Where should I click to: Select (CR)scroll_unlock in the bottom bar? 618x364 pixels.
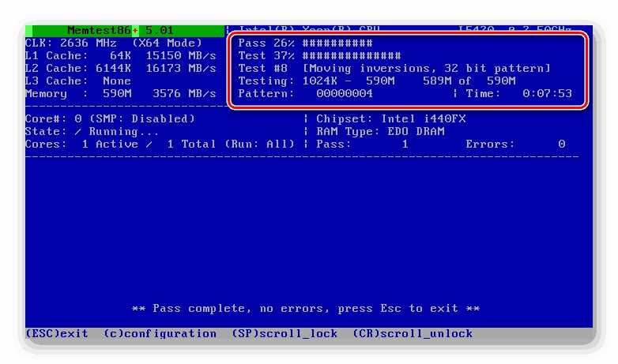(x=413, y=333)
